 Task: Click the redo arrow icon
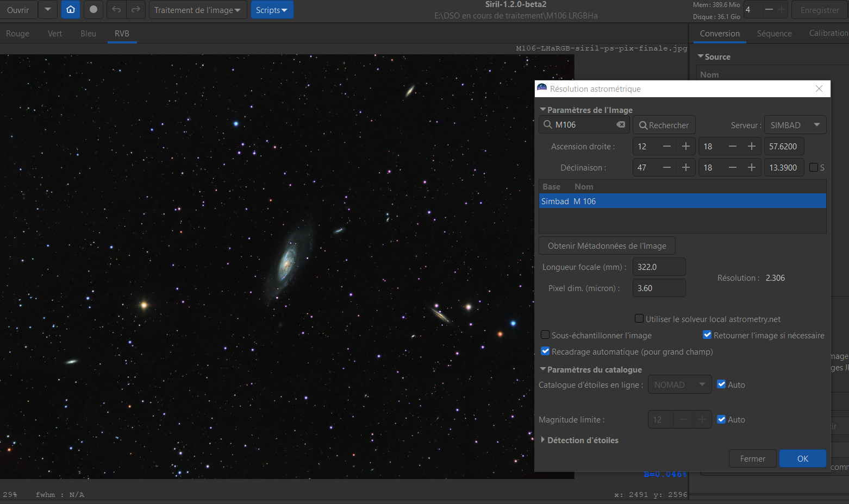coord(136,10)
